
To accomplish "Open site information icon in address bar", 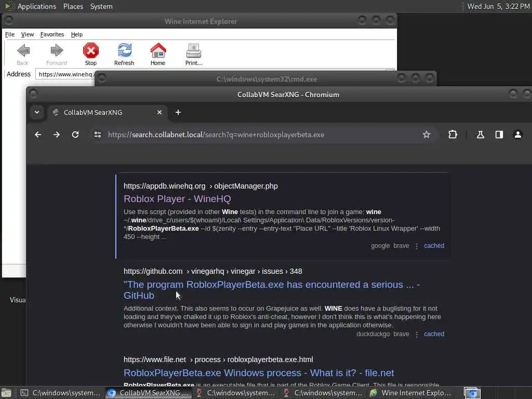I will point(98,135).
